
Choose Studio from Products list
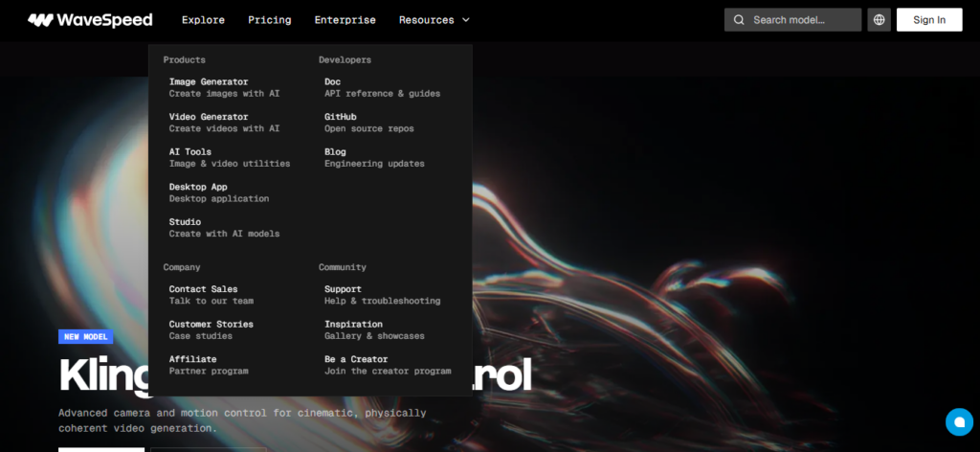pyautogui.click(x=224, y=228)
